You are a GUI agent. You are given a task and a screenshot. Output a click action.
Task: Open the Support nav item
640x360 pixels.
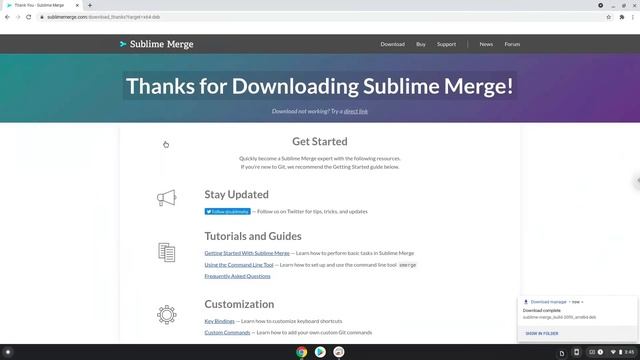[x=447, y=44]
